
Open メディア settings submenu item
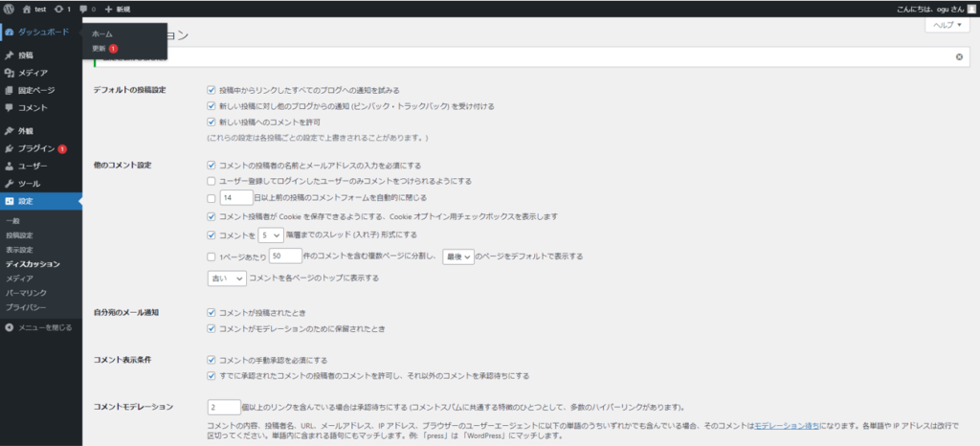(19, 279)
